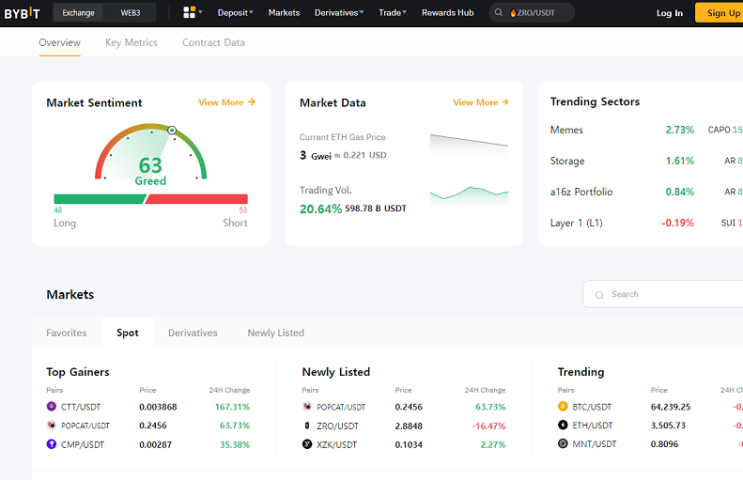
Task: Click the trading volume green chart
Action: point(469,198)
